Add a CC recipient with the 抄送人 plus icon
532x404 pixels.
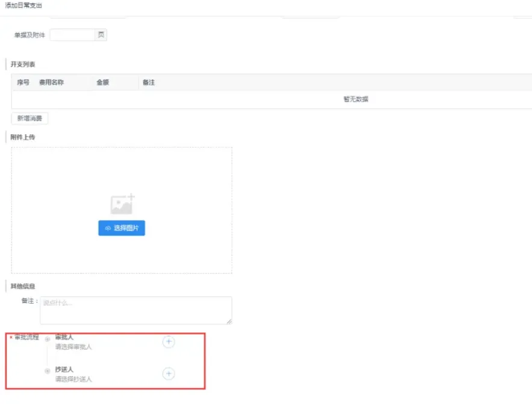[x=169, y=374]
